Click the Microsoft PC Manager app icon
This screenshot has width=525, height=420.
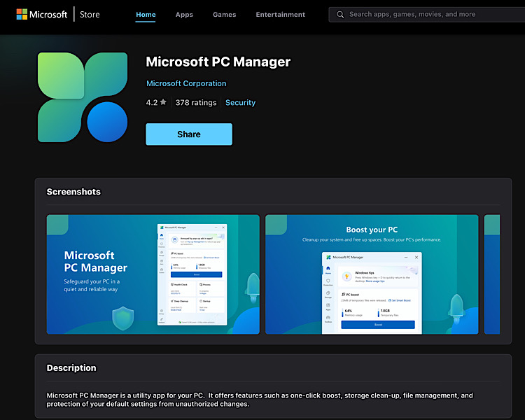tap(83, 97)
